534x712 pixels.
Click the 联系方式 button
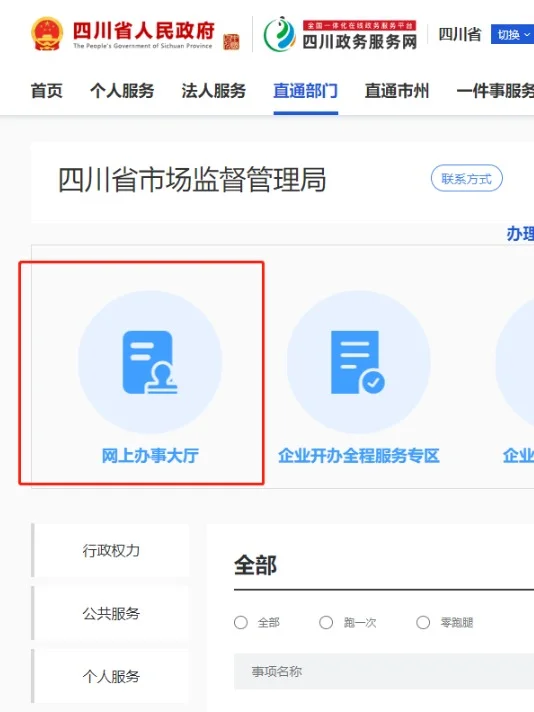click(466, 178)
